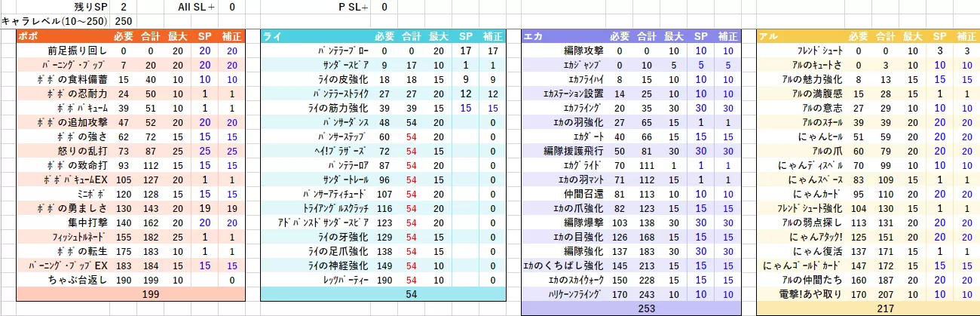Select アルの満腹感 skill name
Image resolution: width=980 pixels, height=316 pixels.
coord(818,94)
